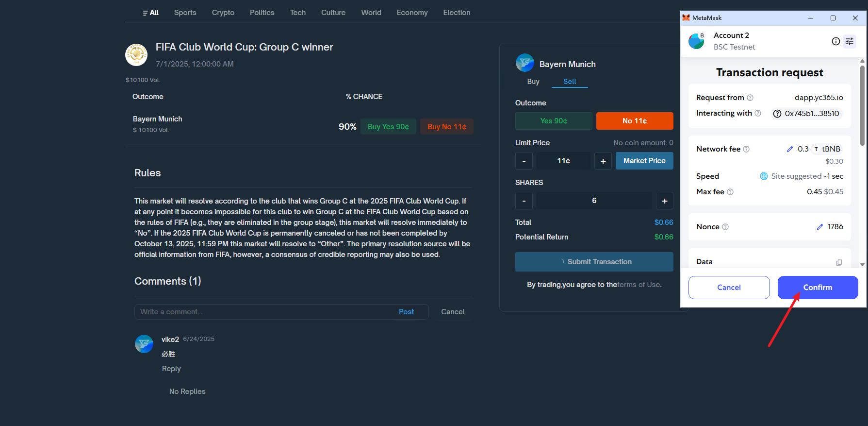The image size is (868, 426).
Task: Switch to the Buy tab
Action: 533,82
